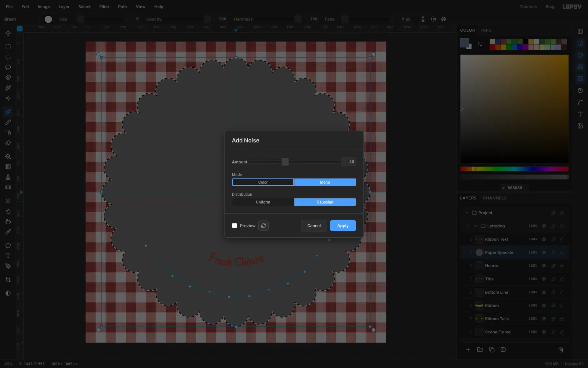588x368 pixels.
Task: Select the Lasso tool
Action: coord(8,67)
